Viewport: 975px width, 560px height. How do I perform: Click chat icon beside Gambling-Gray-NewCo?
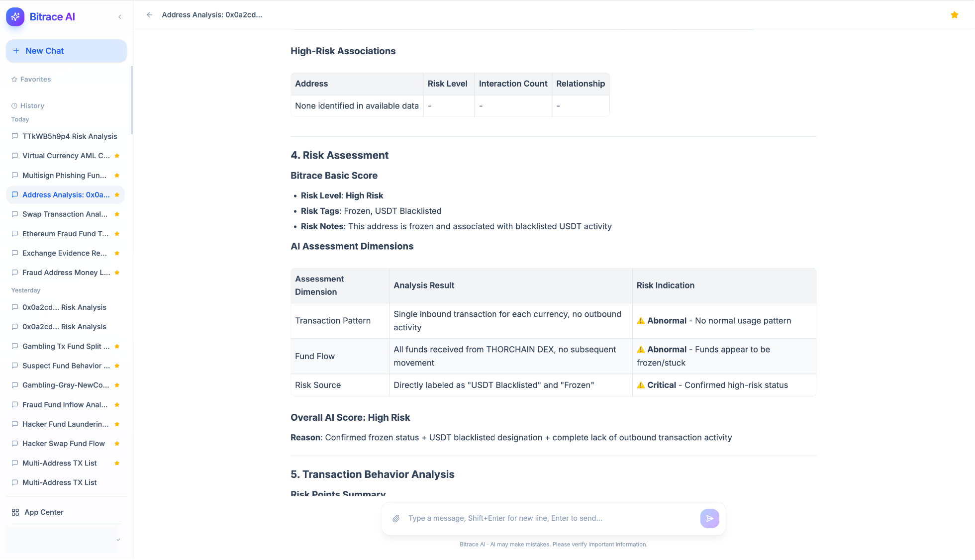pyautogui.click(x=15, y=385)
